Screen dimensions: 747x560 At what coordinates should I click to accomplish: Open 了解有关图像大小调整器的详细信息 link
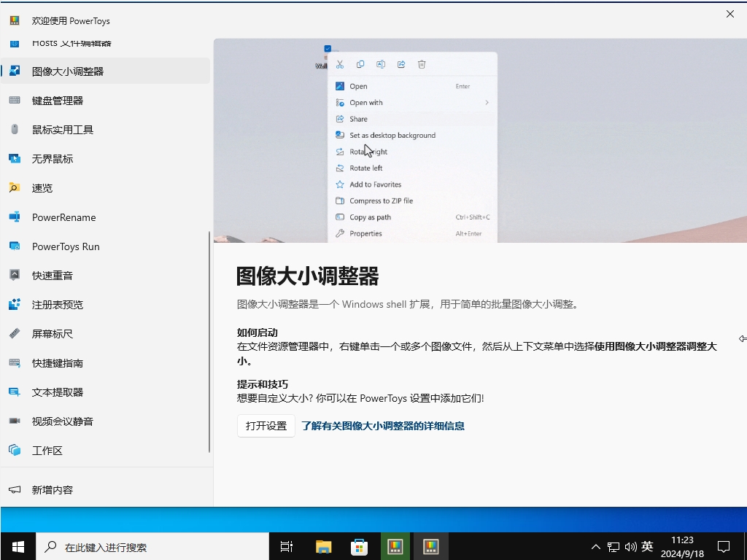click(x=383, y=426)
